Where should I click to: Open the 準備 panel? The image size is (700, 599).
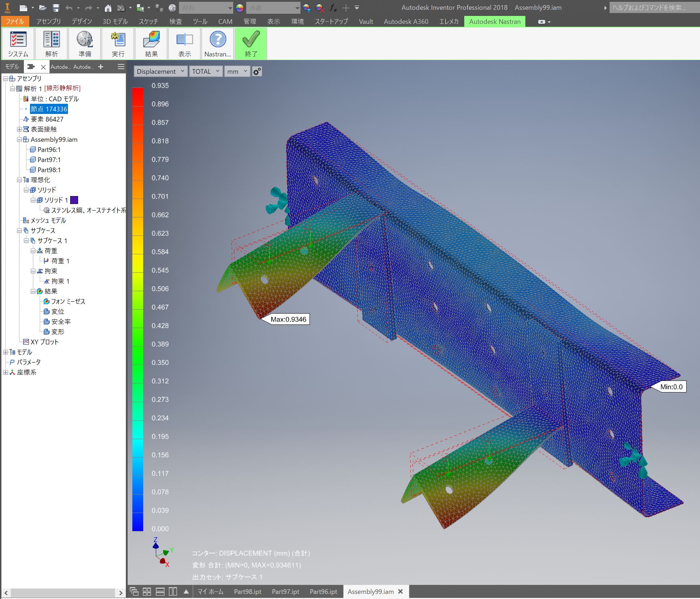coord(85,44)
